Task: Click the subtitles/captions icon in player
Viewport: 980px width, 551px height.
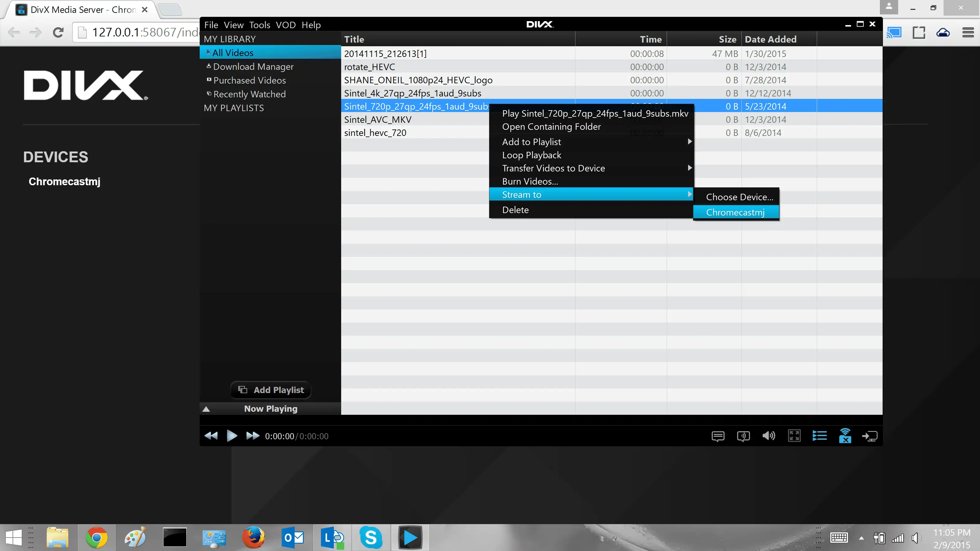Action: point(718,436)
